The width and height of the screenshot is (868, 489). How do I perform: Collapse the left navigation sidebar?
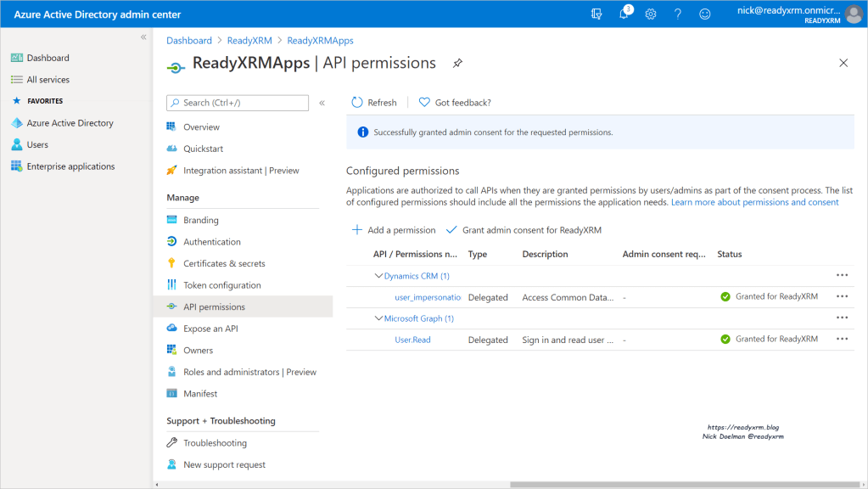[x=143, y=37]
